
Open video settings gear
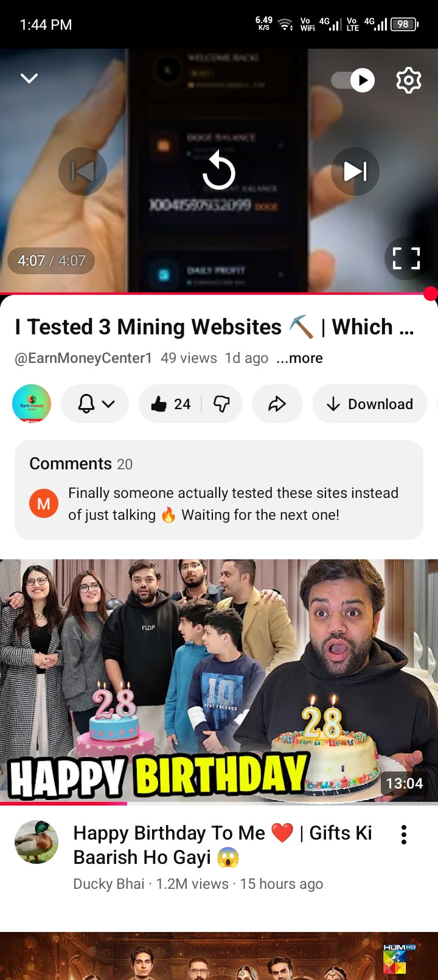[409, 80]
